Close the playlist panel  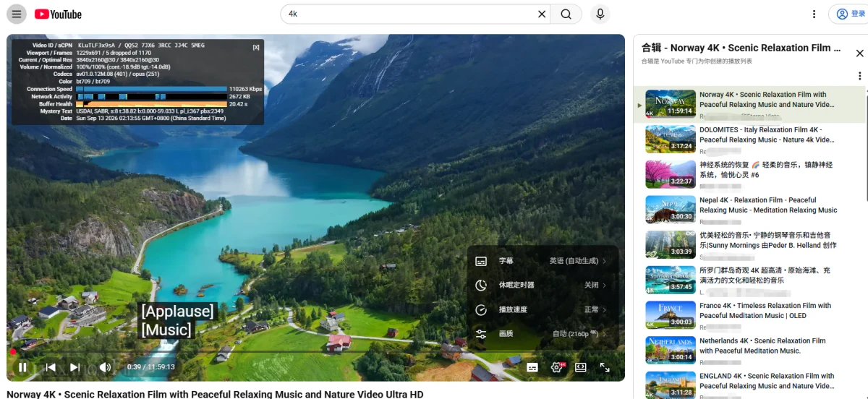(859, 53)
